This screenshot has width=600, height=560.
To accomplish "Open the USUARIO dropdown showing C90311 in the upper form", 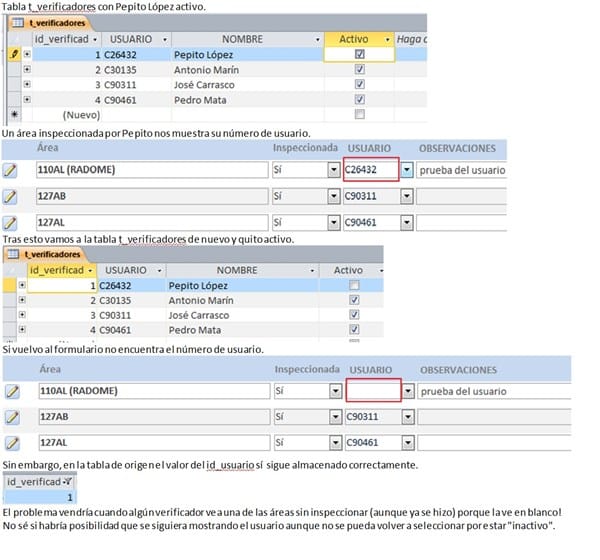I will click(407, 196).
